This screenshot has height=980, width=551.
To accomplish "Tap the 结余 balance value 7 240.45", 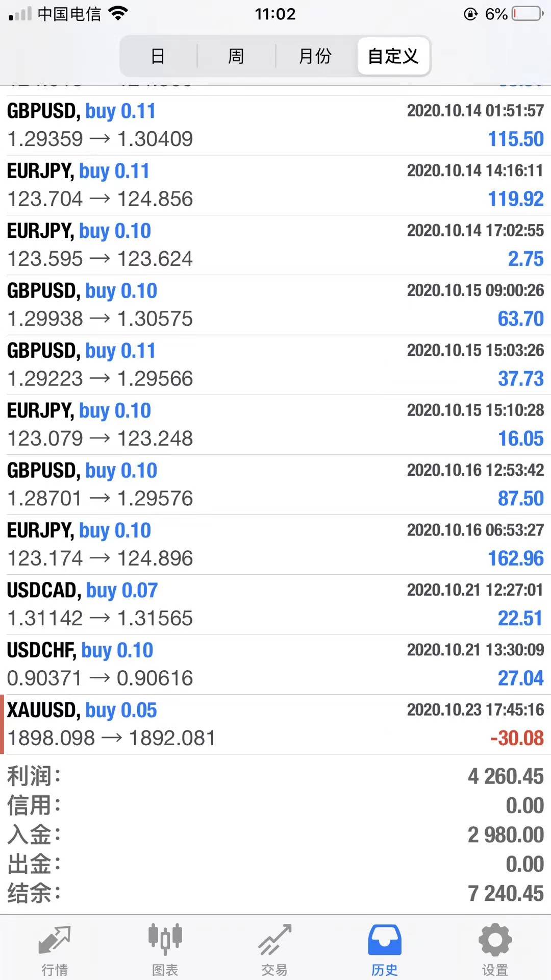I will pos(506,894).
